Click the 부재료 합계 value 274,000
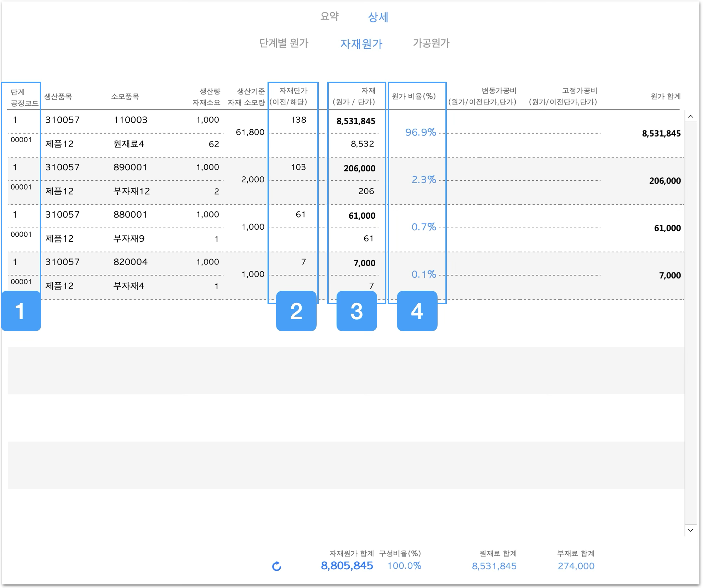The image size is (703, 588). coord(576,566)
